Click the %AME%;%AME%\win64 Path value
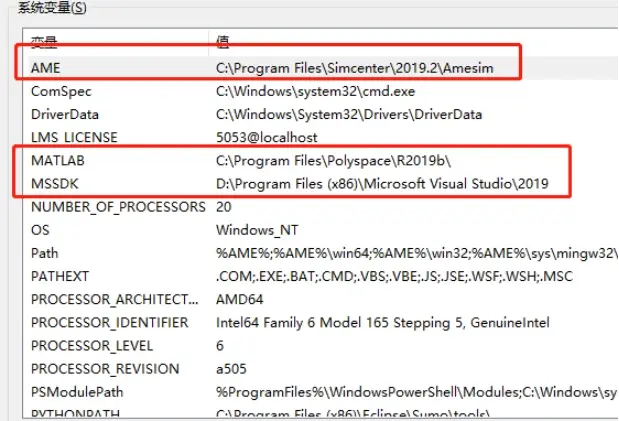 [417, 253]
